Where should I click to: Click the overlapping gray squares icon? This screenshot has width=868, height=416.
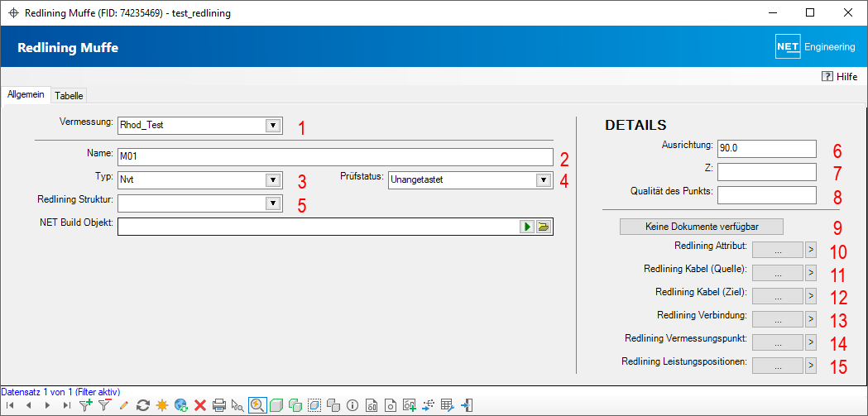tap(333, 405)
